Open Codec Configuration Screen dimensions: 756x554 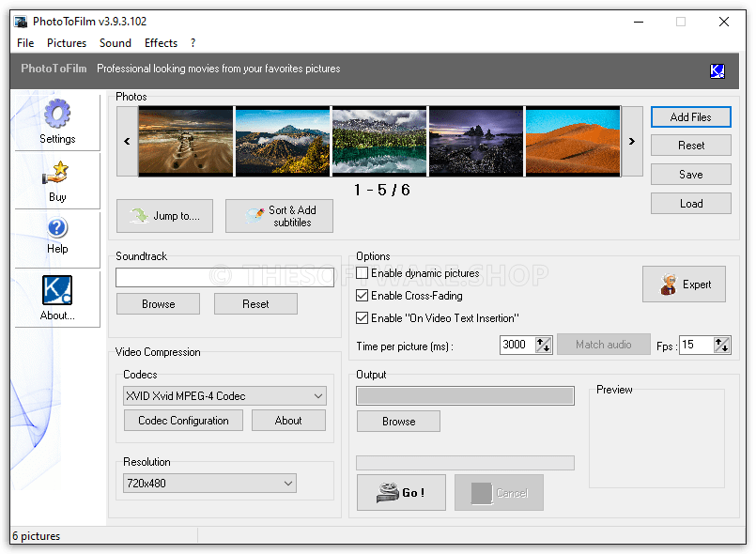tap(183, 421)
